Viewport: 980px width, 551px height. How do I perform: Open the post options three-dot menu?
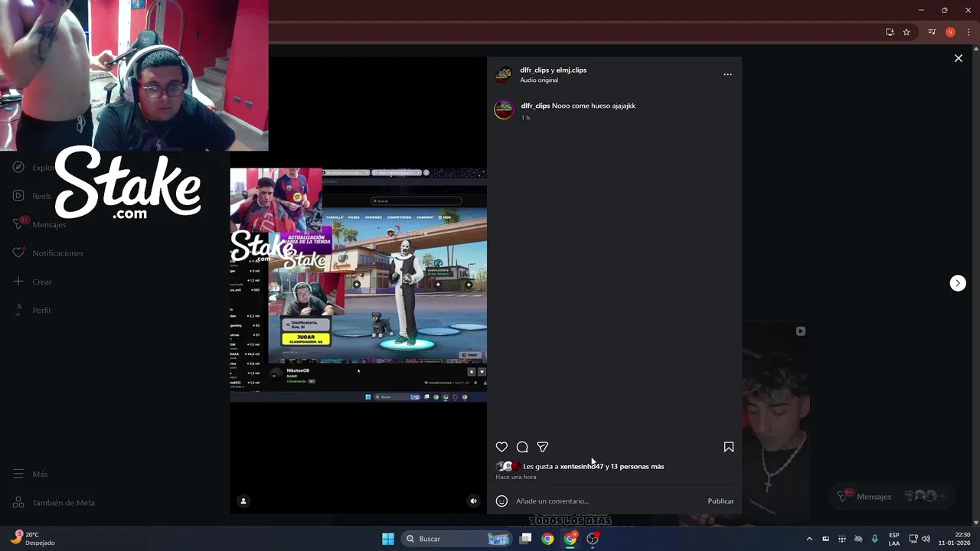(727, 74)
